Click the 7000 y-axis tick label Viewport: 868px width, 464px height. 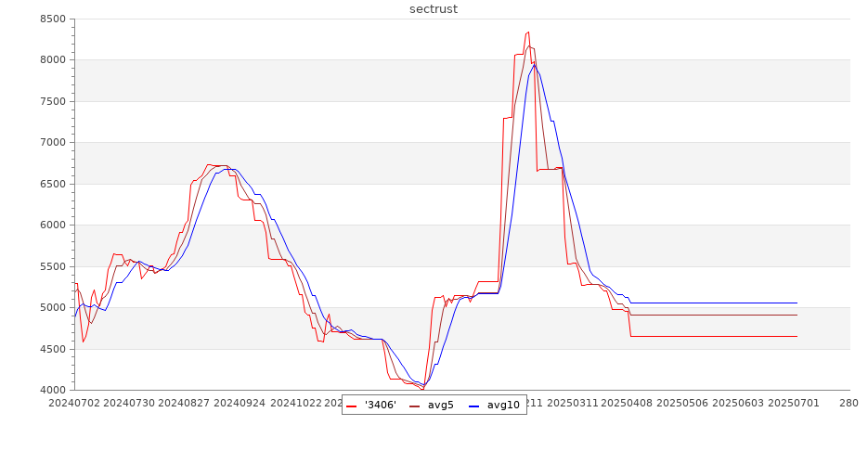pyautogui.click(x=53, y=142)
